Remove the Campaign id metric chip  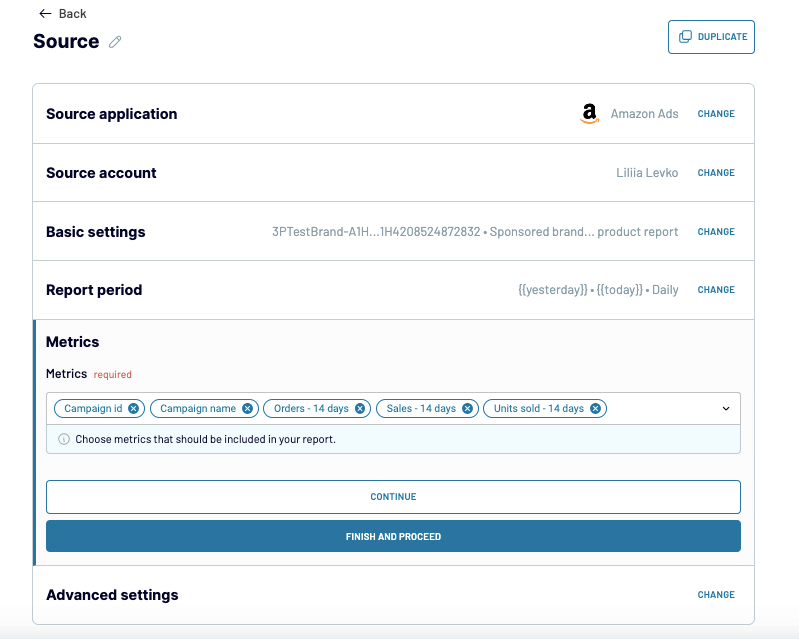click(x=134, y=409)
